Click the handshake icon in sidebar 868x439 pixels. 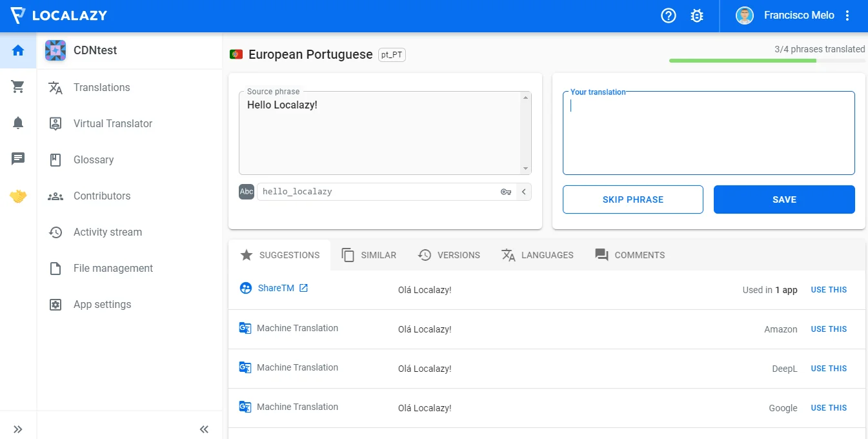point(18,196)
